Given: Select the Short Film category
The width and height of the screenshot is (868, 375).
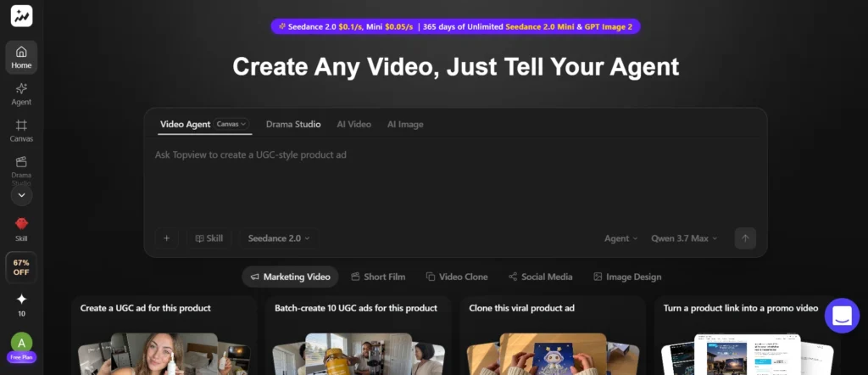Looking at the screenshot, I should 378,277.
